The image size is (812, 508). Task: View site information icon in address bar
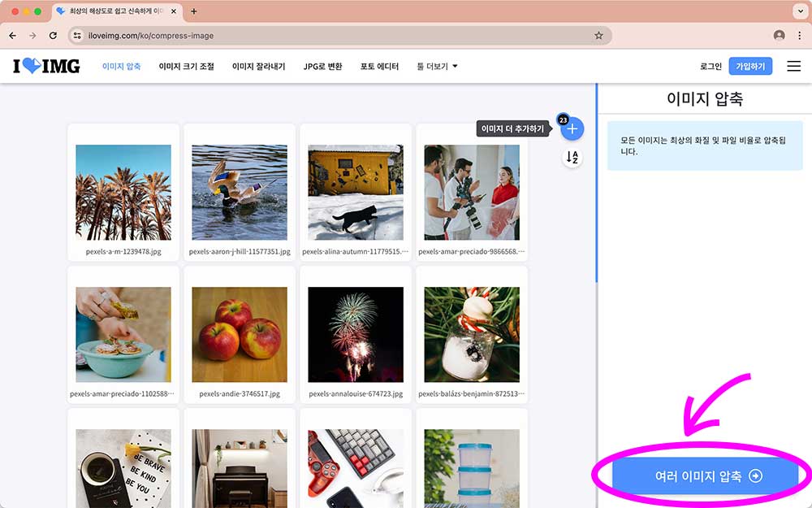coord(77,35)
